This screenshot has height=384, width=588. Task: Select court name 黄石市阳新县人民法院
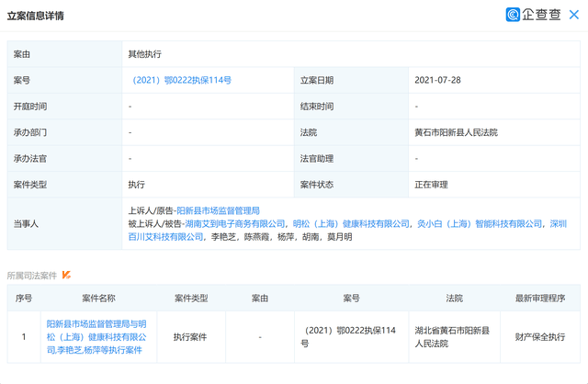456,132
